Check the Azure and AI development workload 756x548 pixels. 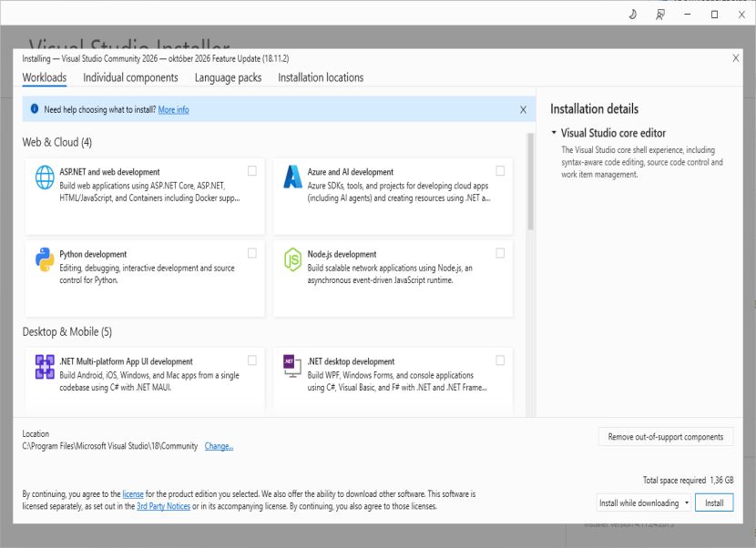pyautogui.click(x=500, y=171)
